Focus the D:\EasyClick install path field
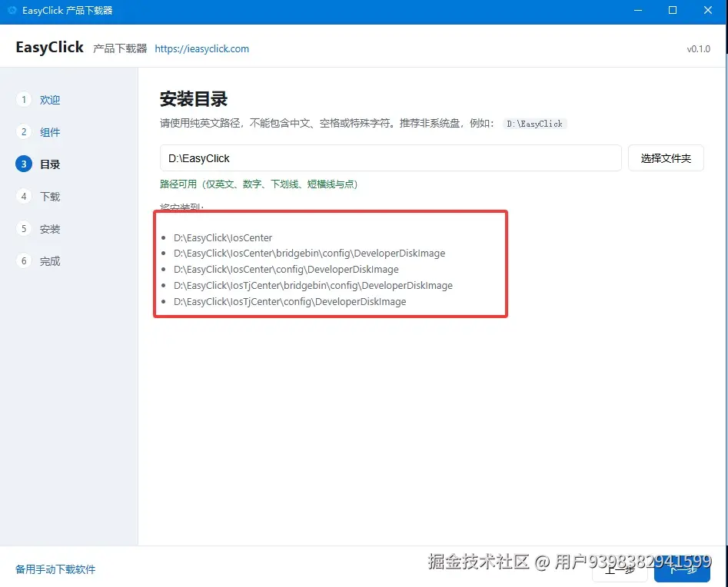Viewport: 728px width, 587px height. tap(391, 158)
